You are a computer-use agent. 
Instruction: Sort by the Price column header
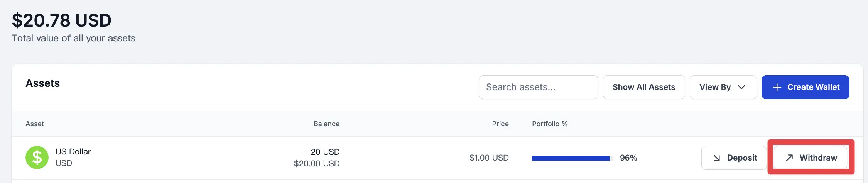500,124
